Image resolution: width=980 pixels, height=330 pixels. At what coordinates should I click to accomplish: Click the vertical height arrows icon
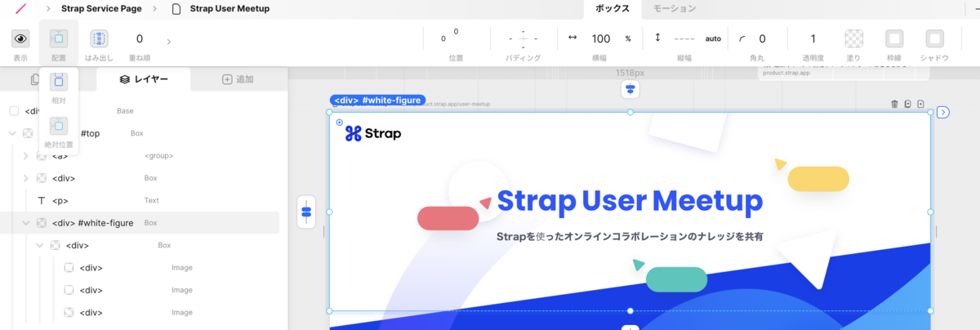(x=658, y=38)
